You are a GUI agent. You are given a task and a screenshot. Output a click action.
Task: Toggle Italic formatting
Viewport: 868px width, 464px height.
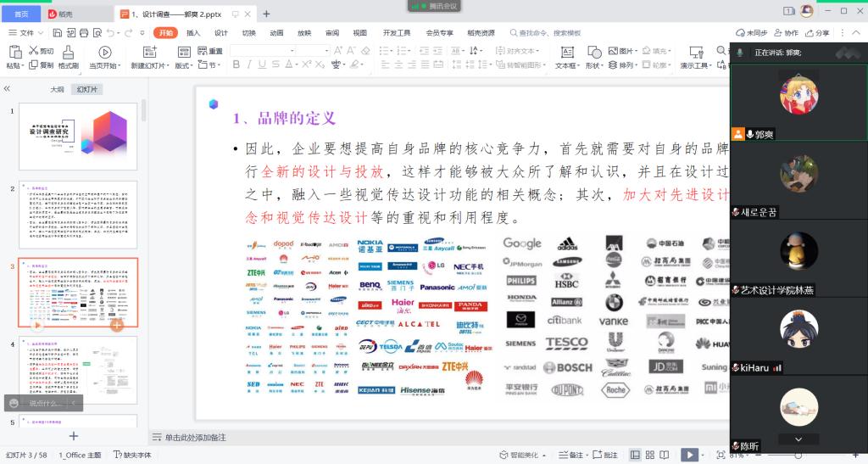249,64
